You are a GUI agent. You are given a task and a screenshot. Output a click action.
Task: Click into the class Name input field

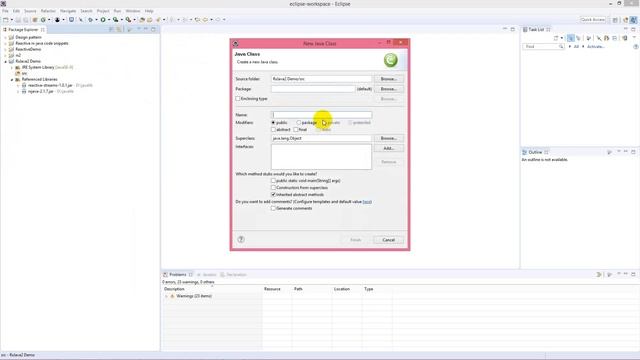click(322, 115)
